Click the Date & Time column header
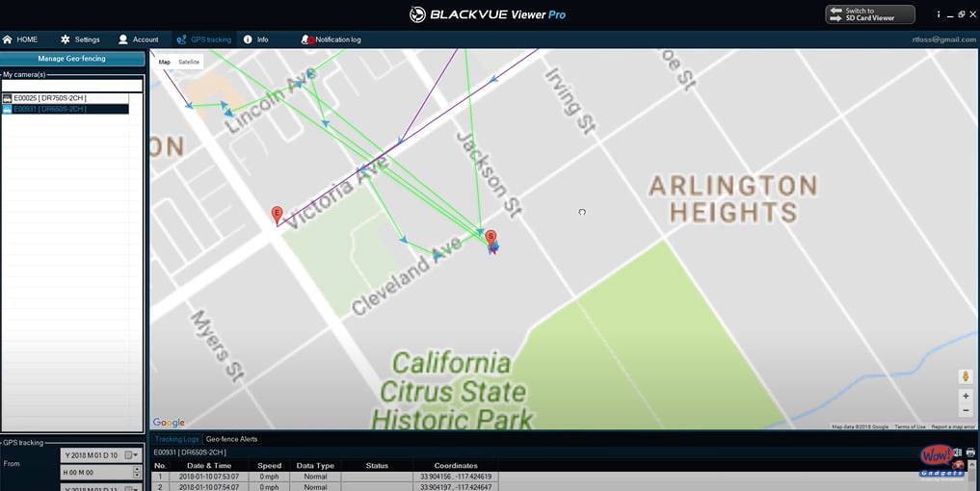The image size is (980, 491). point(209,465)
